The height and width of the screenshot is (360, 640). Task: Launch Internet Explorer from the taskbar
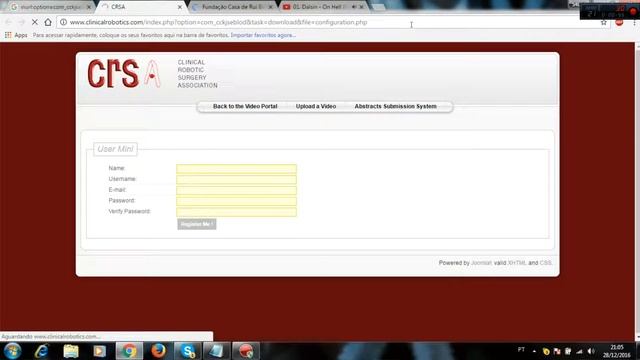(x=42, y=351)
